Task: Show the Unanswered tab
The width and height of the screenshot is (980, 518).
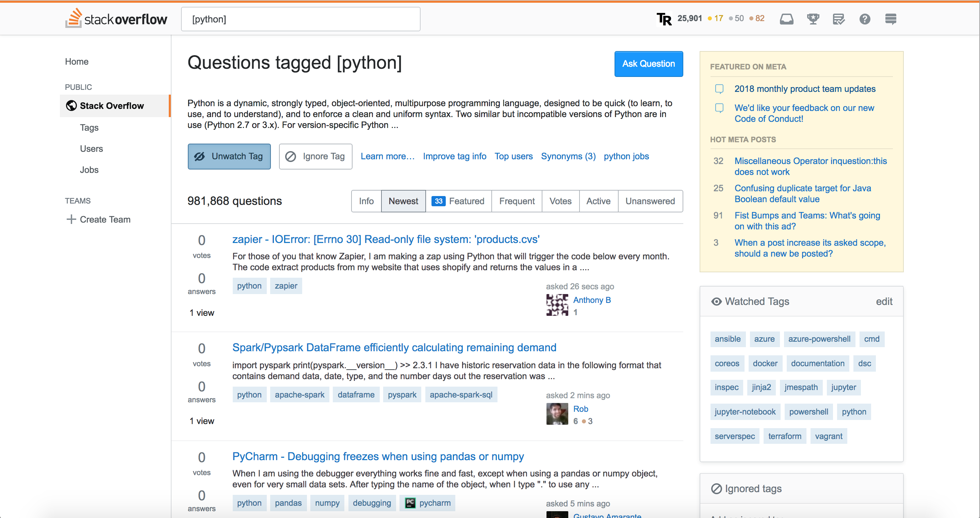Action: tap(650, 201)
